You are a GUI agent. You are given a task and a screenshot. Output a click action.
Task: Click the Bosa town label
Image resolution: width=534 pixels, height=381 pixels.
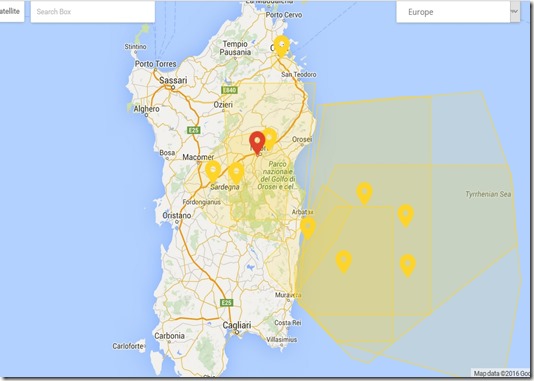coord(167,153)
